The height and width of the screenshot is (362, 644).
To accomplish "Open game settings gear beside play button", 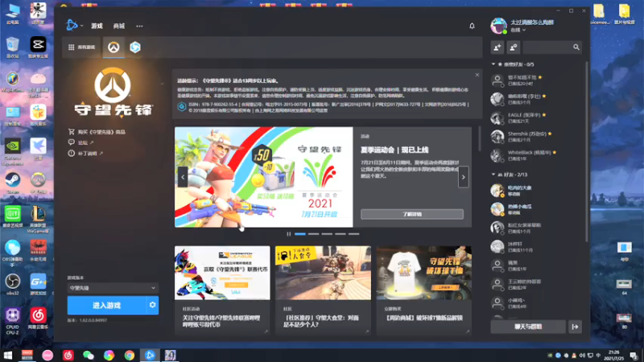I will 152,306.
